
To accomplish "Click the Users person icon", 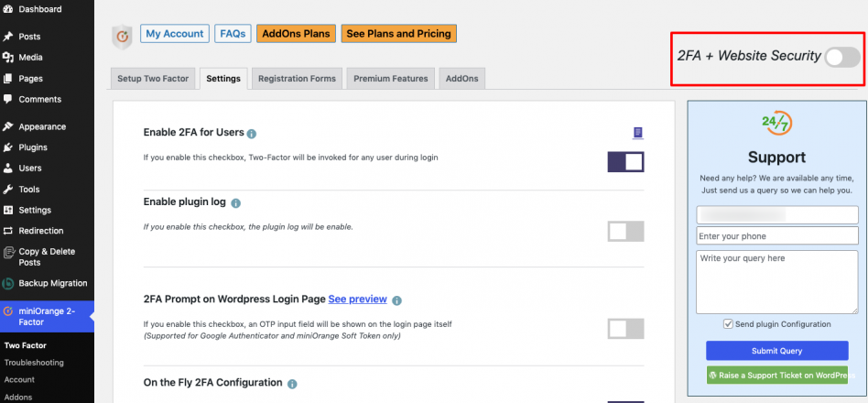I will pos(7,169).
